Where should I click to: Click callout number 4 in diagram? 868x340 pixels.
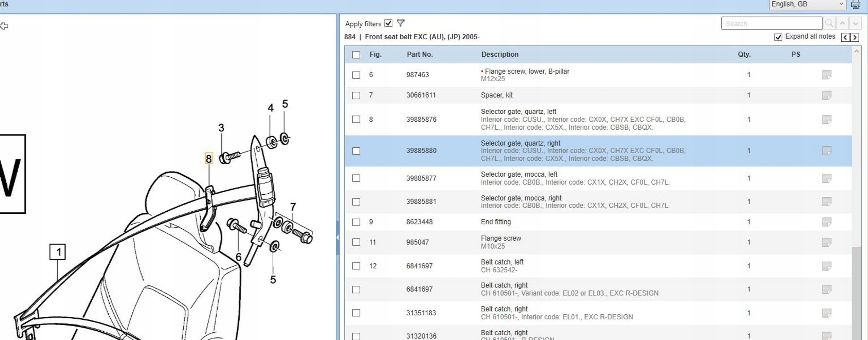pyautogui.click(x=270, y=108)
